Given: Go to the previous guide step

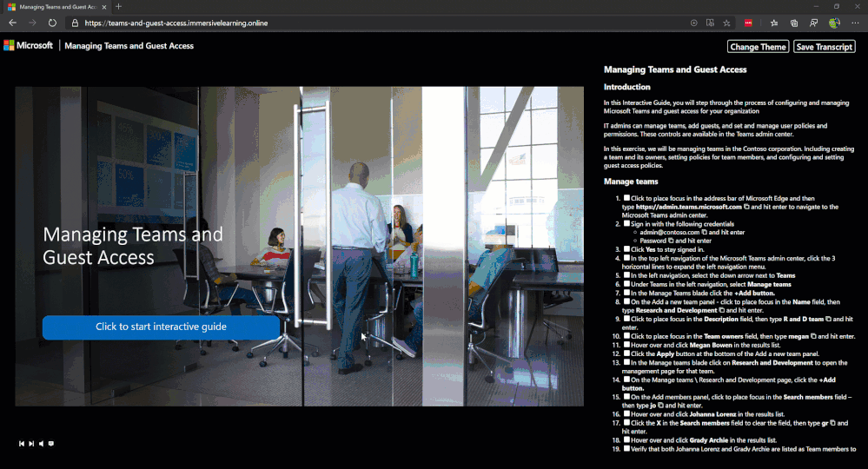Looking at the screenshot, I should point(22,444).
